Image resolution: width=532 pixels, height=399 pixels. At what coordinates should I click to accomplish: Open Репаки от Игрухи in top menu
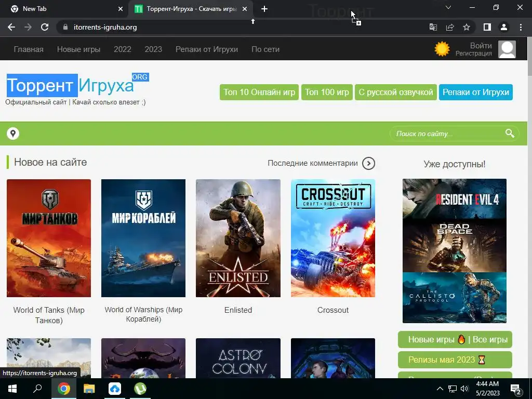pyautogui.click(x=207, y=49)
